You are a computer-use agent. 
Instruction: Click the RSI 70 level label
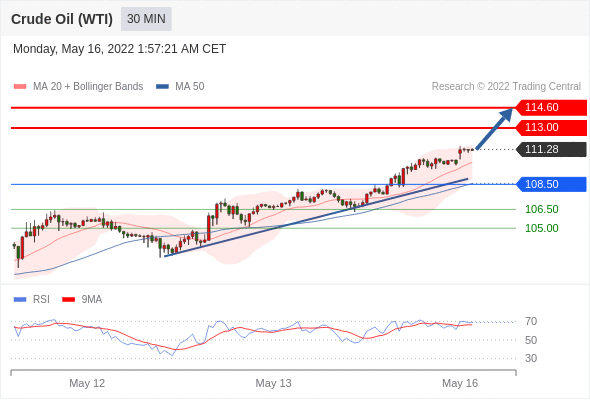(531, 322)
